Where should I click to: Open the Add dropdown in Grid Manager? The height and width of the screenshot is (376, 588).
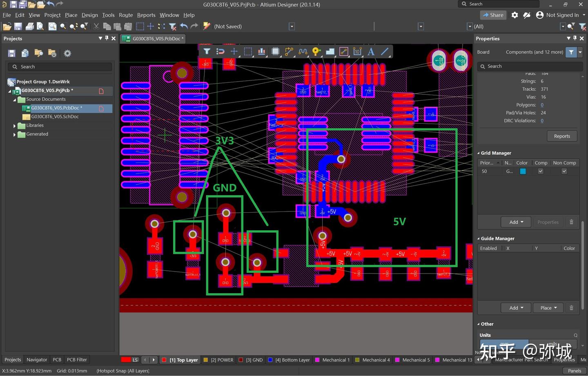point(516,222)
